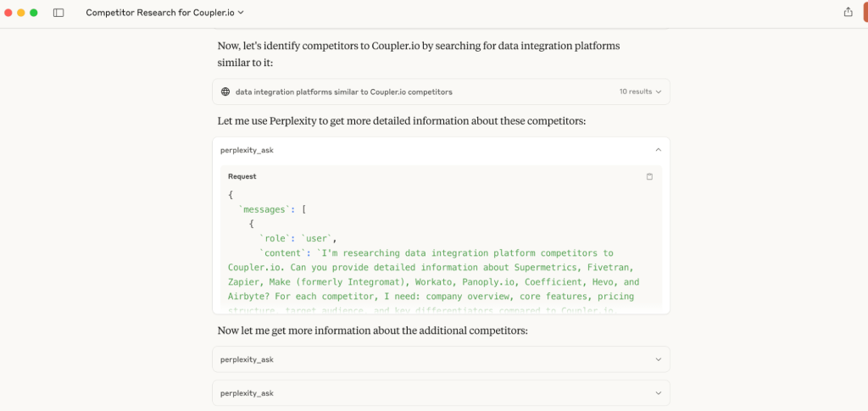868x411 pixels.
Task: Click the Request heading in the tool block
Action: tap(242, 176)
